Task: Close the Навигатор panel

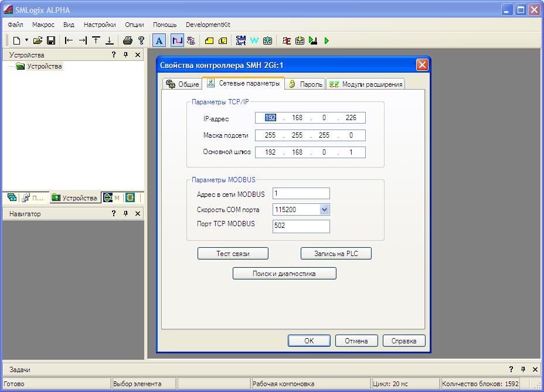Action: pyautogui.click(x=138, y=214)
